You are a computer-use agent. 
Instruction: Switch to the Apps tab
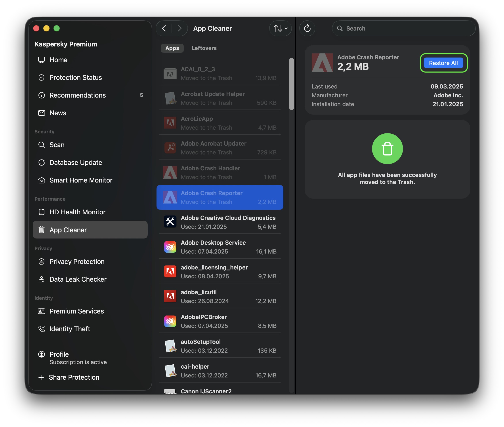[x=172, y=48]
